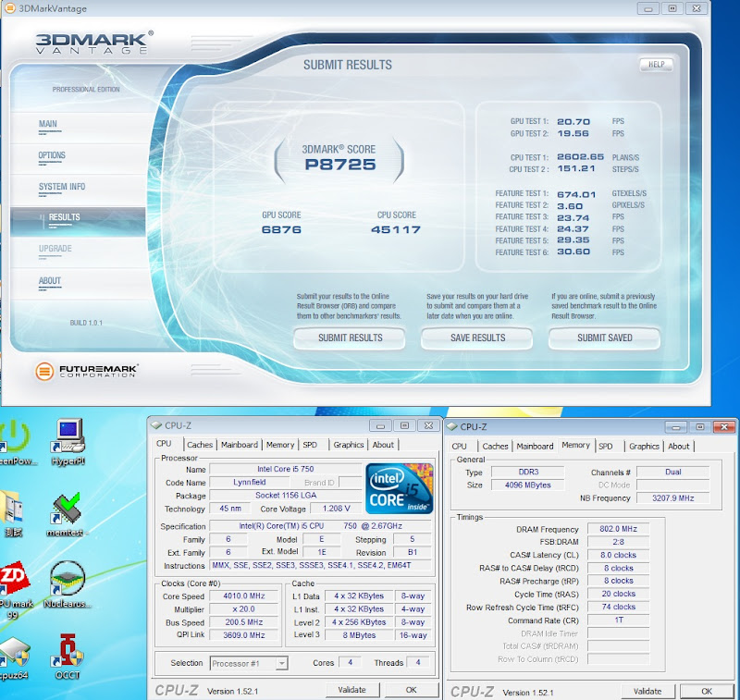Switch to CPU tab in right CPU-Z
The height and width of the screenshot is (700, 740).
pos(459,447)
